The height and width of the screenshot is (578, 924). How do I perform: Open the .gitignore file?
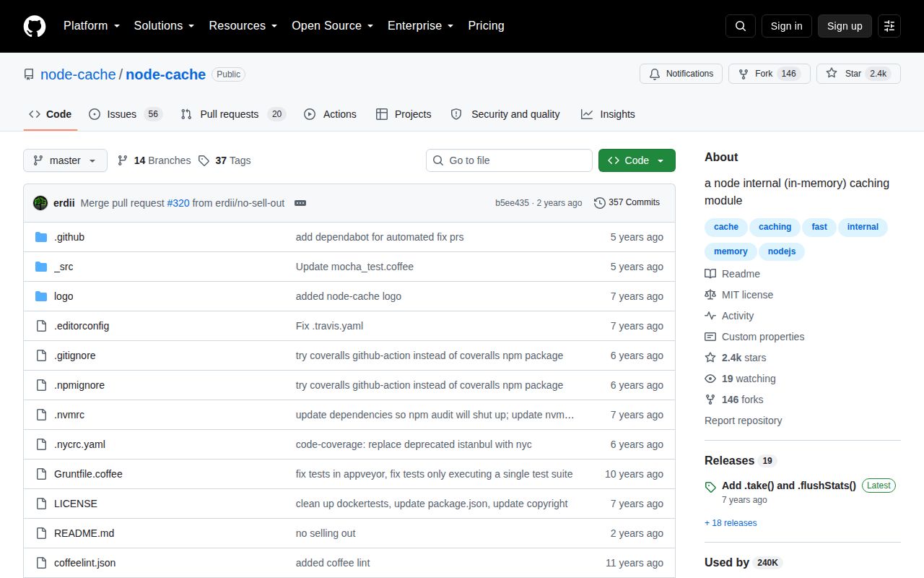point(75,355)
